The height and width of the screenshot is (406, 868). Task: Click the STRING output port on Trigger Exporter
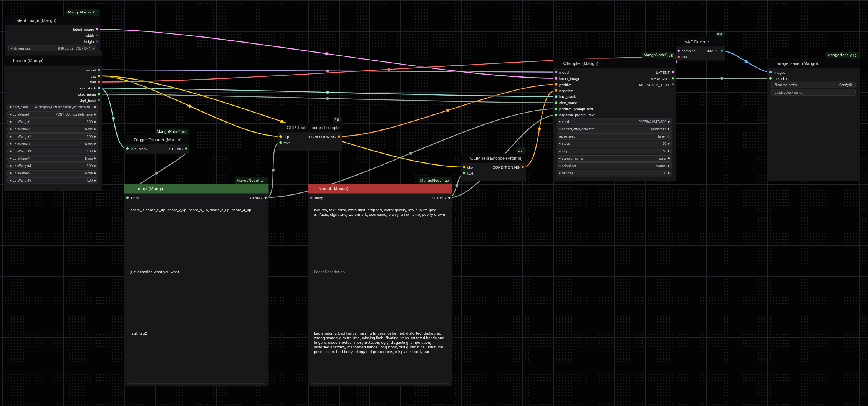(x=186, y=149)
